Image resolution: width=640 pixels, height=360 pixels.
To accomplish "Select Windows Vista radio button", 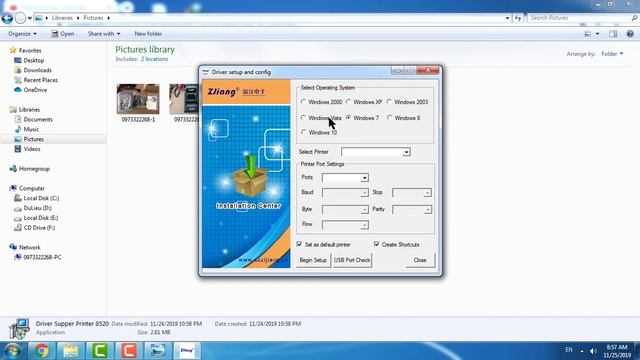I will 303,118.
